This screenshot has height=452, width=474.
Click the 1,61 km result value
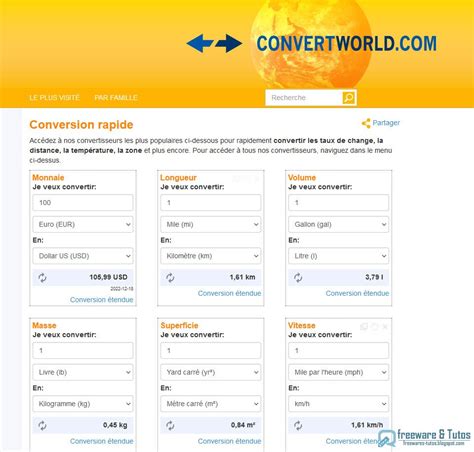pyautogui.click(x=242, y=277)
